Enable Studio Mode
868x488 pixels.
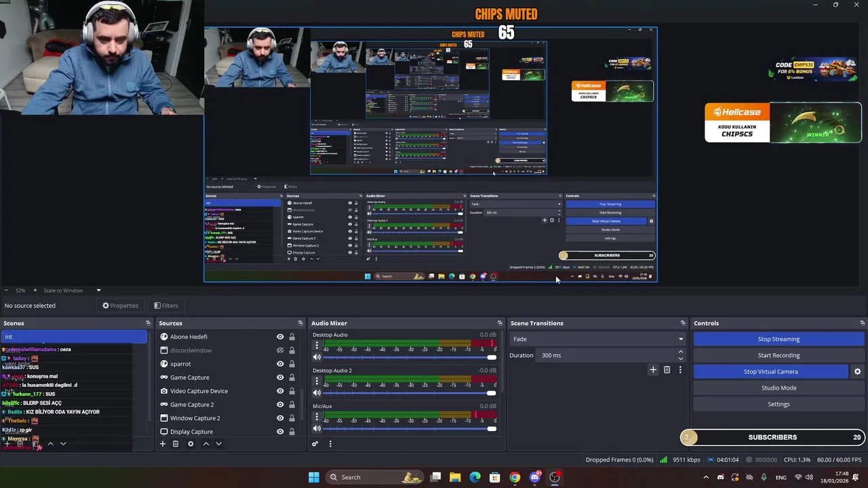pos(778,388)
